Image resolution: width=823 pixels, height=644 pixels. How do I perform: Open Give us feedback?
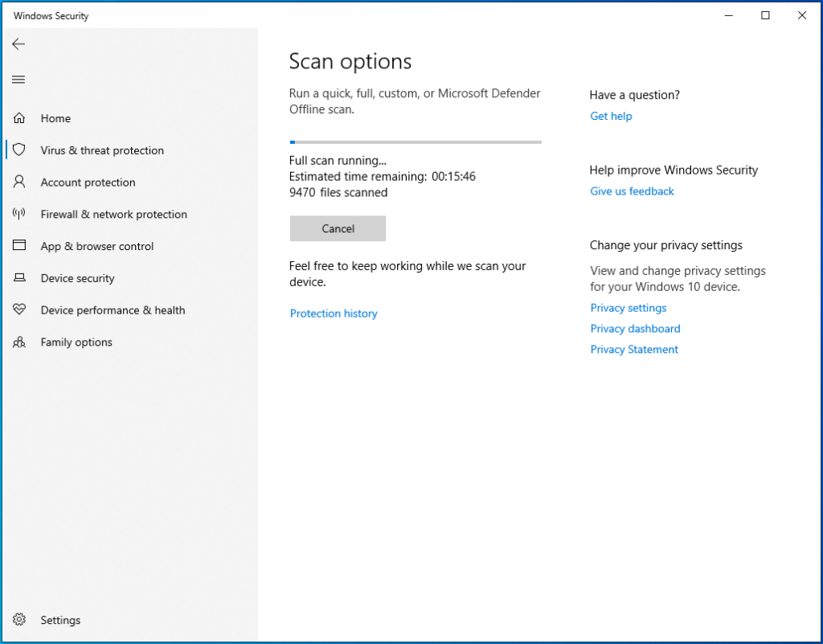(632, 191)
